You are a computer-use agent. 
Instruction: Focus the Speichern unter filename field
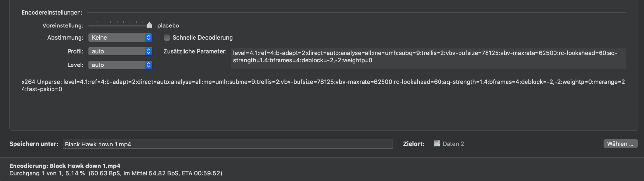[227, 144]
